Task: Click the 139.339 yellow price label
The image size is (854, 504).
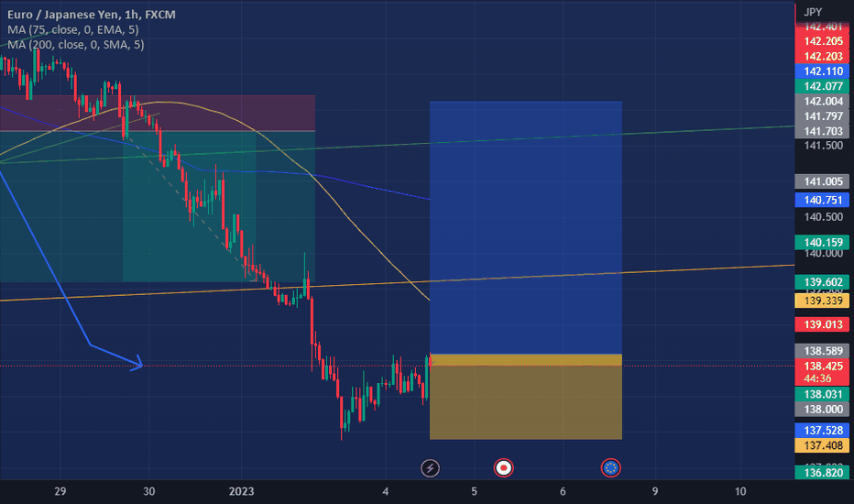Action: coord(823,301)
